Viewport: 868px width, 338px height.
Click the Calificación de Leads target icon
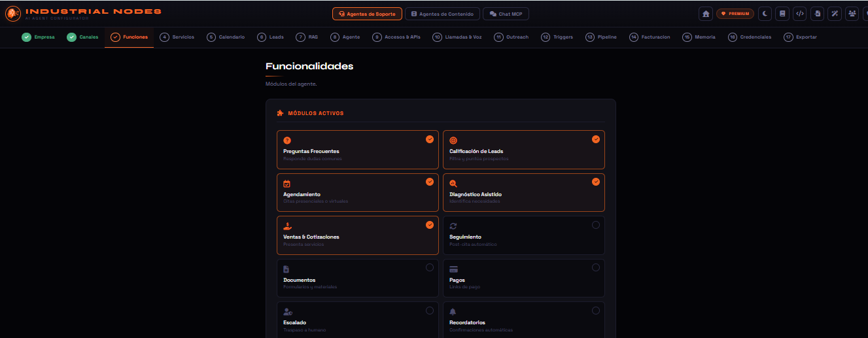pyautogui.click(x=453, y=141)
